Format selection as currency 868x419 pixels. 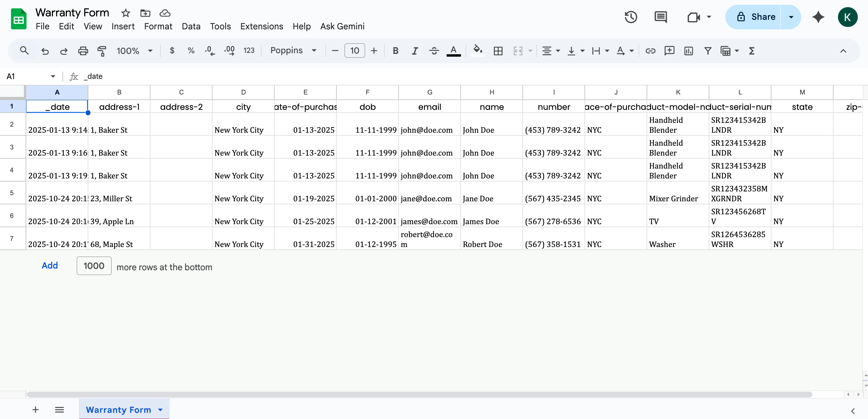[172, 50]
